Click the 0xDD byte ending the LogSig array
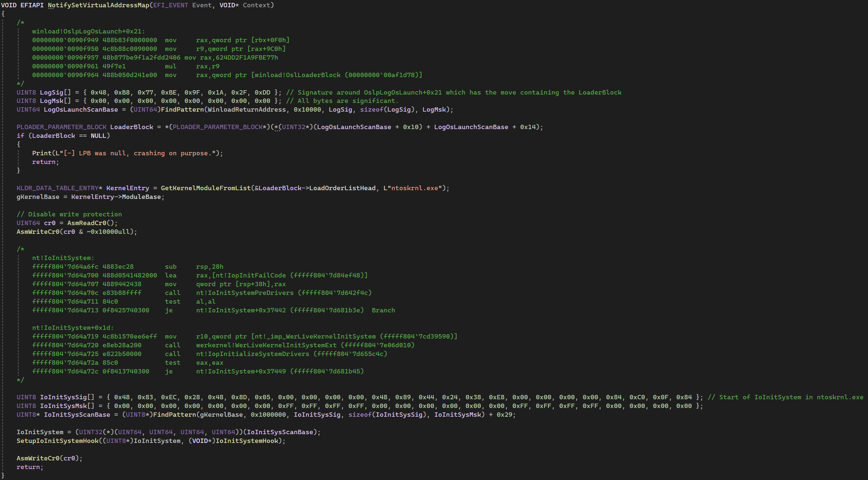This screenshot has height=480, width=868. pos(262,92)
